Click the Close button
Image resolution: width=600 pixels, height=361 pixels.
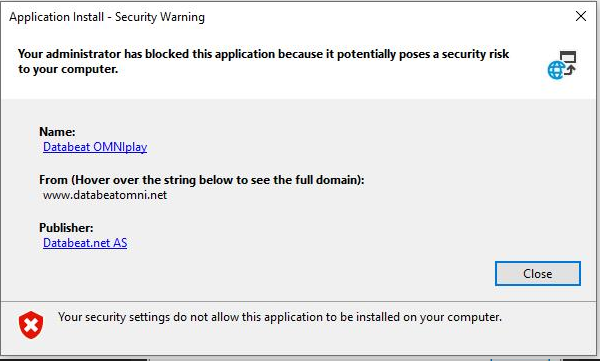538,274
